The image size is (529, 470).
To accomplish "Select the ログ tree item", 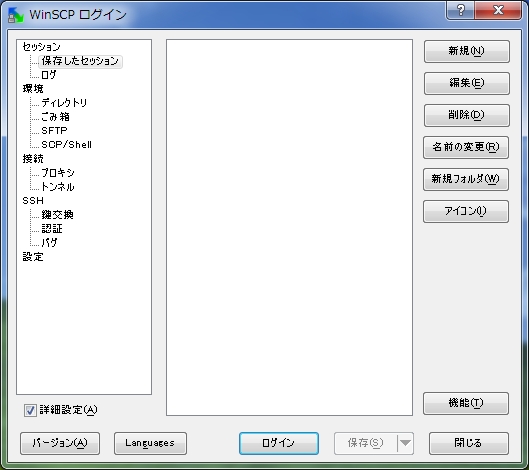I will 49,75.
